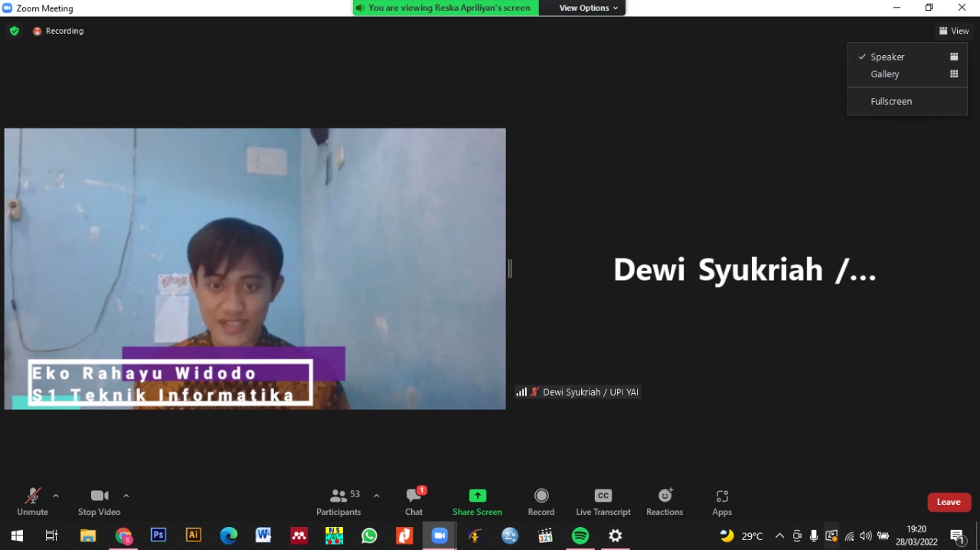Click the green encryption shield icon
The width and height of the screenshot is (980, 550).
[x=14, y=31]
